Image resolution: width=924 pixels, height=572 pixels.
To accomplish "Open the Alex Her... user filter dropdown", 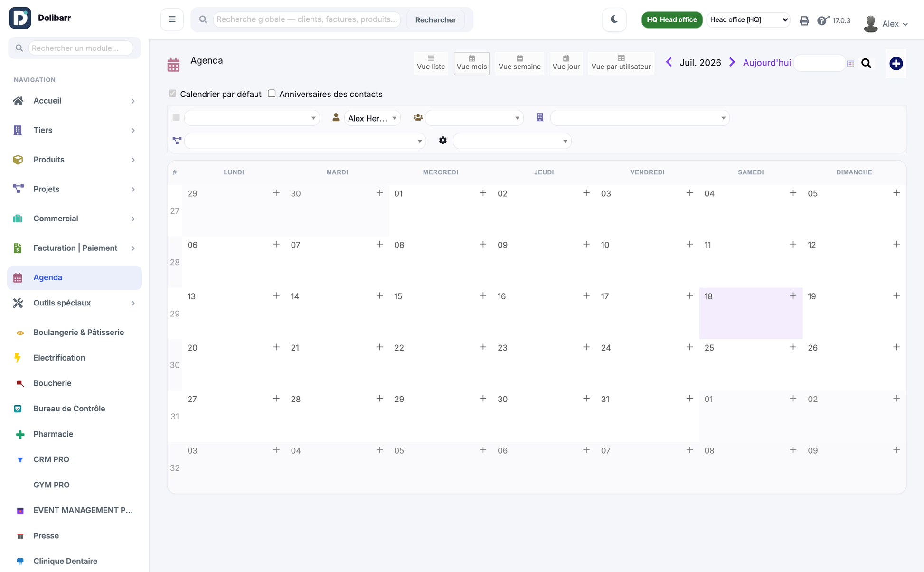I will 372,118.
